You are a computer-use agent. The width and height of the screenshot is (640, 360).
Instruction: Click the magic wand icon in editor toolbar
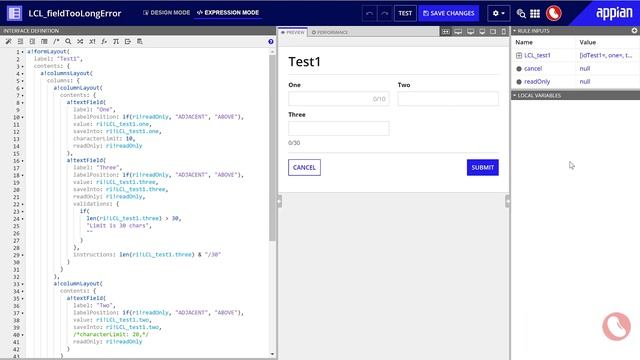[9, 42]
